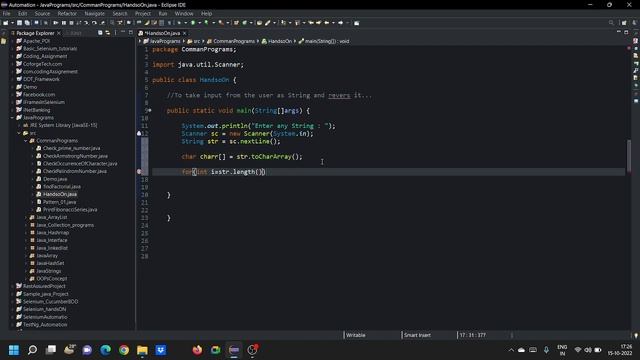
Task: Open the Navigate menu
Action: point(95,13)
